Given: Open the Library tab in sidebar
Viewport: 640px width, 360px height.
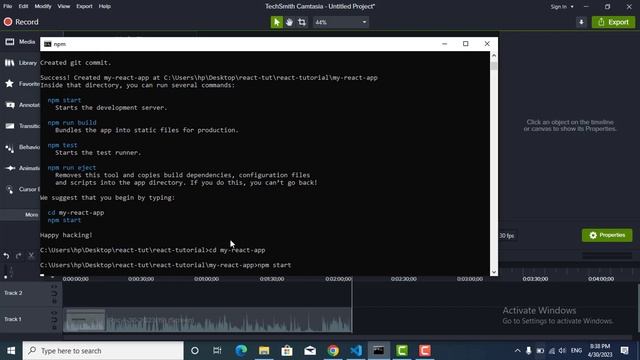Looking at the screenshot, I should 20,63.
